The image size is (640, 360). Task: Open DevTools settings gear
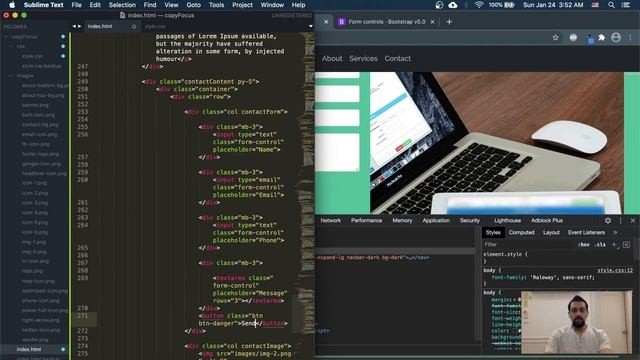coord(608,220)
